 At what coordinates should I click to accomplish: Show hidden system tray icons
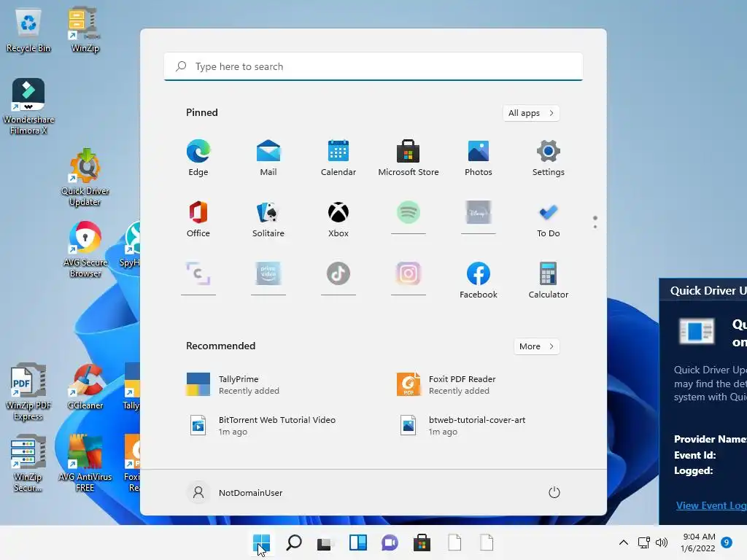click(x=623, y=542)
